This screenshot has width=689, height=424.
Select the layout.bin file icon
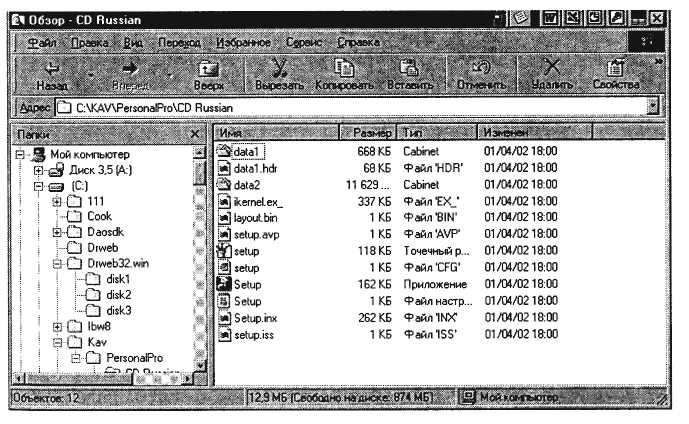pyautogui.click(x=224, y=218)
